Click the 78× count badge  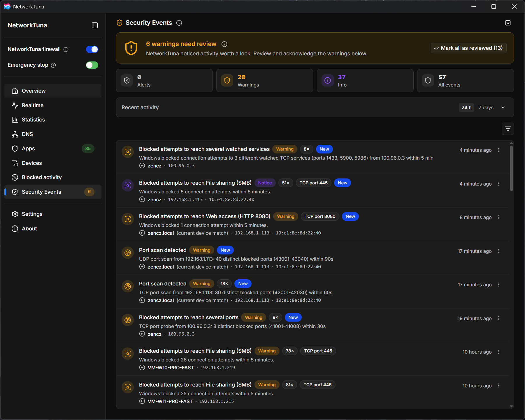click(x=290, y=351)
